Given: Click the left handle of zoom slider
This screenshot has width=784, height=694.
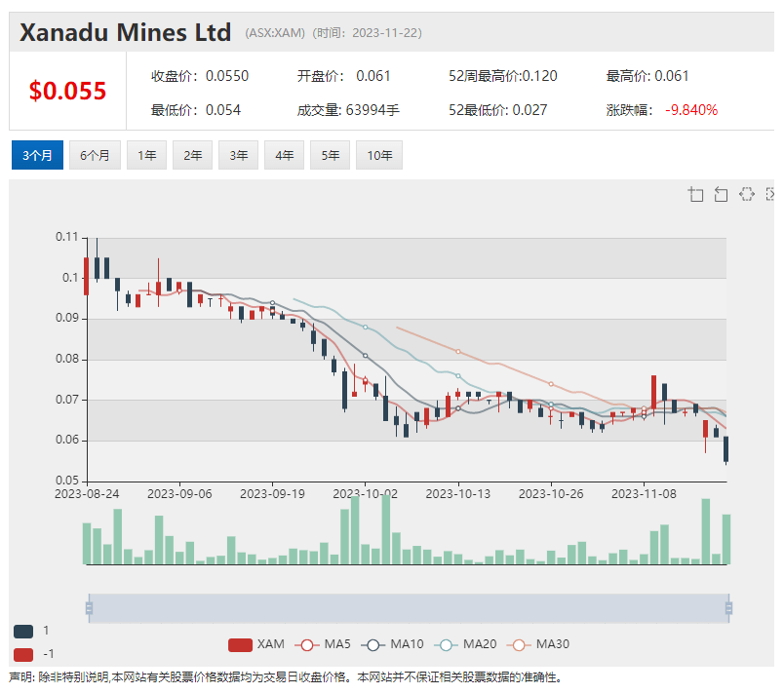Looking at the screenshot, I should 89,608.
